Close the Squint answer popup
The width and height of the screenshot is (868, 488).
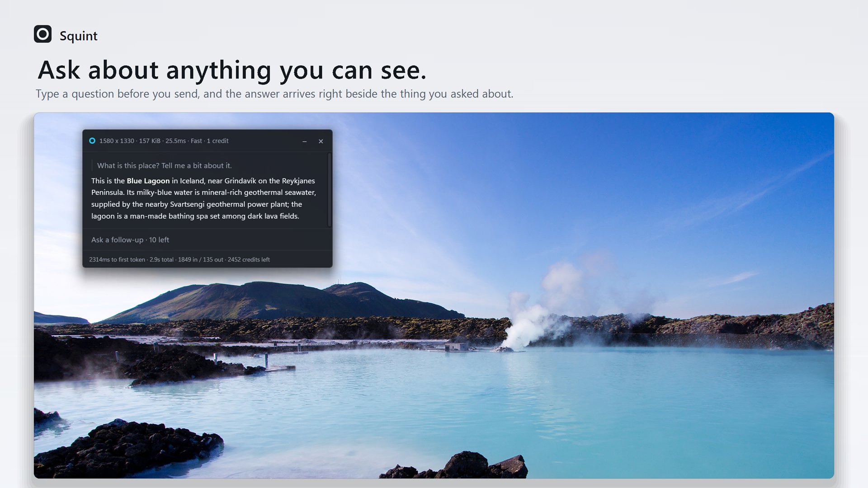(x=321, y=141)
